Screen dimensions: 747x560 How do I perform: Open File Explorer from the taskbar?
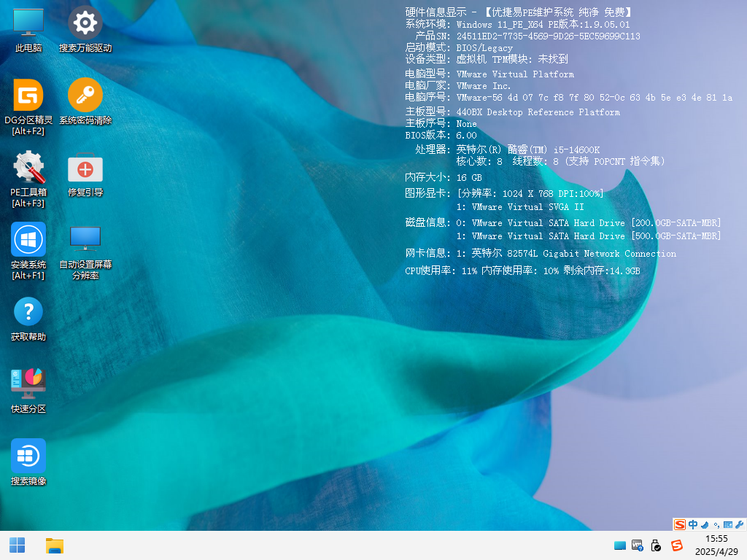click(x=55, y=545)
